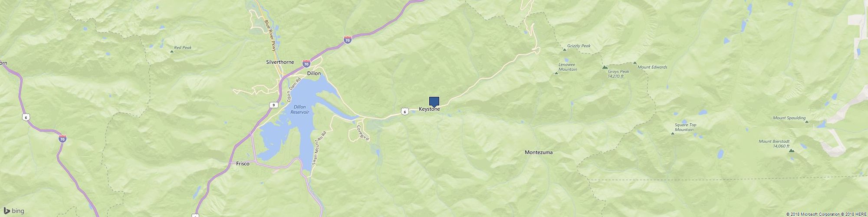Click the Red Peak triangle marker
The height and width of the screenshot is (217, 868).
171,52
